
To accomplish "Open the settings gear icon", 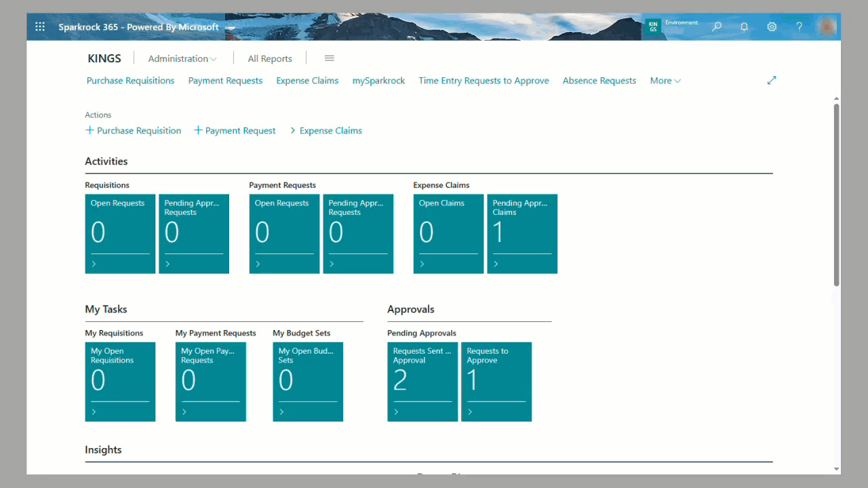I will tap(772, 26).
